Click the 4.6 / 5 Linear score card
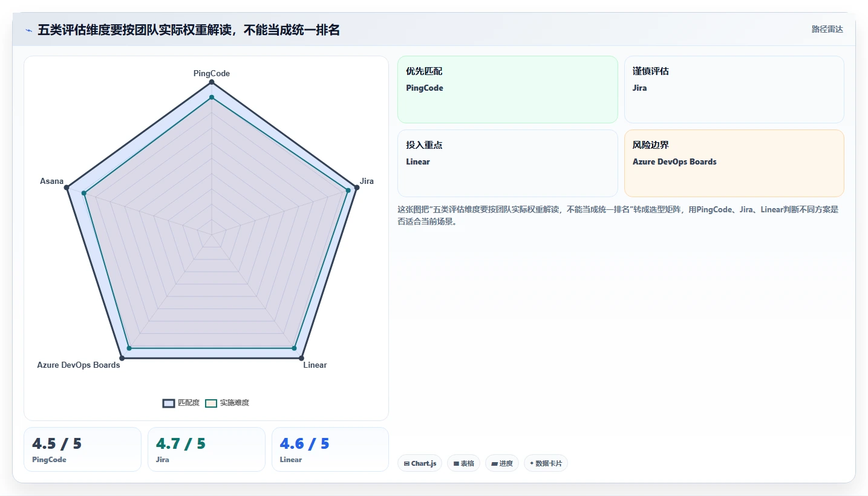This screenshot has width=868, height=496. (x=330, y=449)
